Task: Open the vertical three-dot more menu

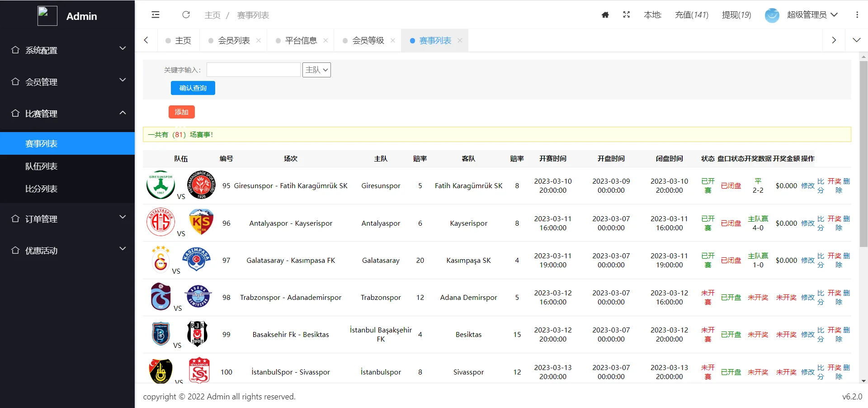Action: pyautogui.click(x=857, y=15)
